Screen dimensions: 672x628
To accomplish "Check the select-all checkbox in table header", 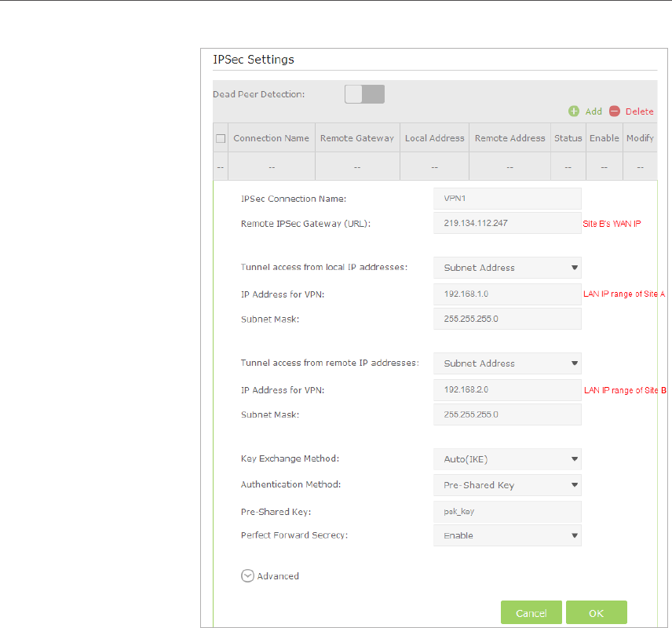I will [221, 138].
